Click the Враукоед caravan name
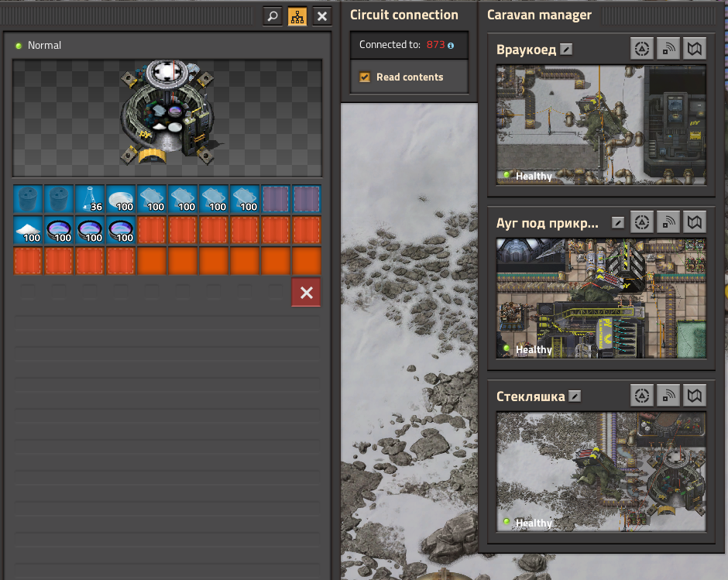728x580 pixels. [x=526, y=50]
